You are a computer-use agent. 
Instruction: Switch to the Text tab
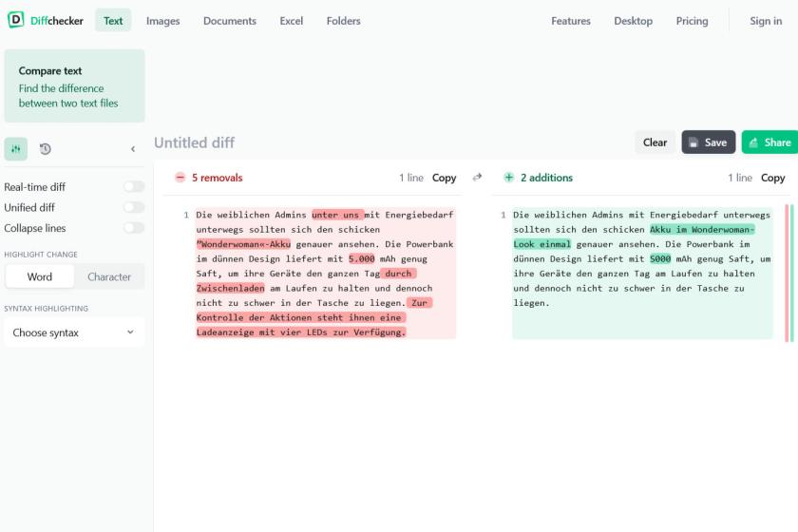[113, 21]
